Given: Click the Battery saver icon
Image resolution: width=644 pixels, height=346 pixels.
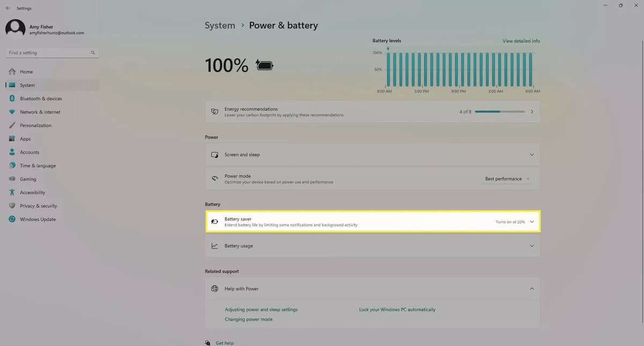Looking at the screenshot, I should pos(215,221).
